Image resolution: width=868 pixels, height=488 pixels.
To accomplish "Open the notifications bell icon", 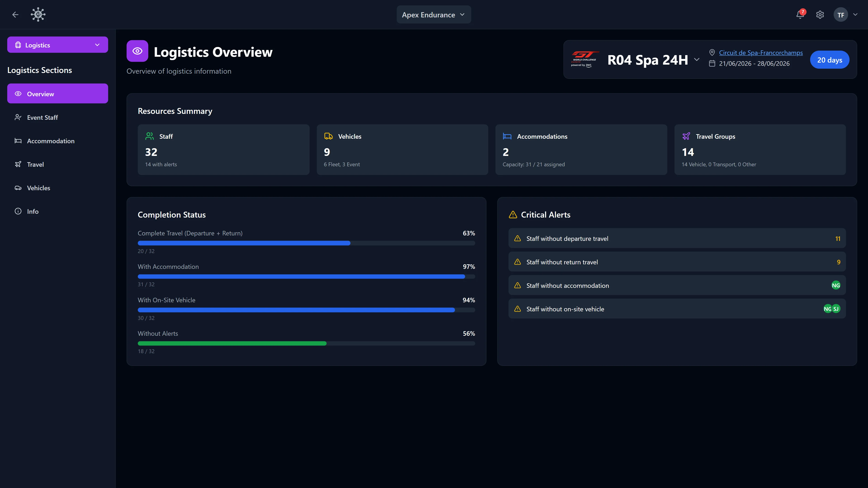I will [x=800, y=15].
